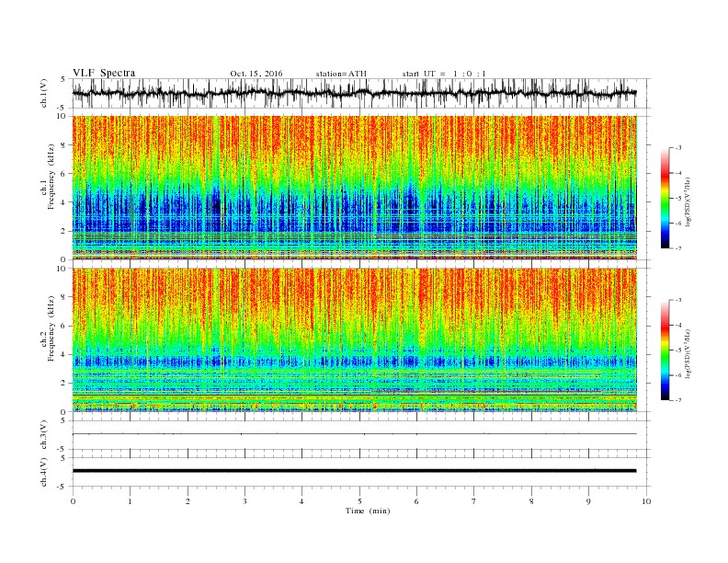Click the "2" tick on the time axis
Image resolution: width=728 pixels, height=563 pixels.
click(188, 501)
